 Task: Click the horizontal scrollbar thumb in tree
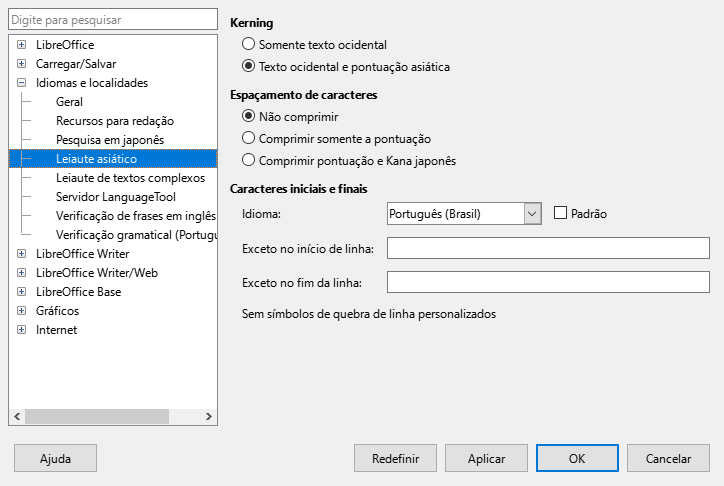97,416
